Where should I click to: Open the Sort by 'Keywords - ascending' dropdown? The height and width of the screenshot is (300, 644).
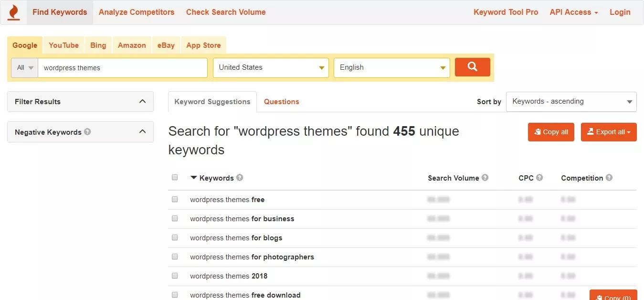[x=571, y=101]
